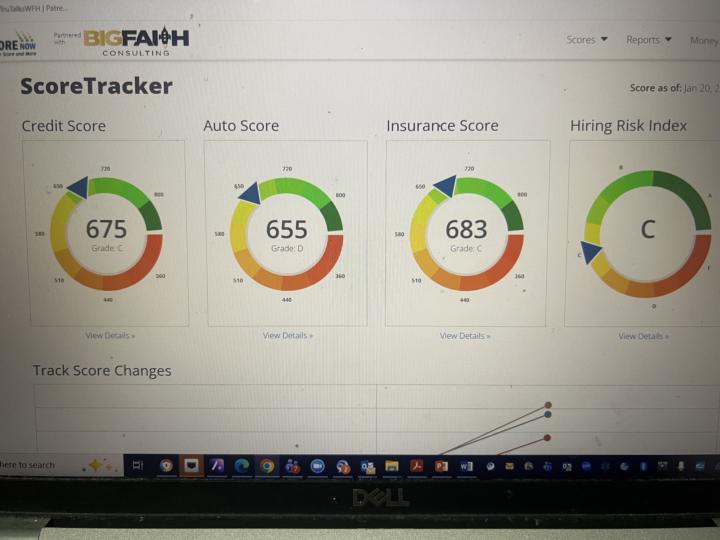Click the Auto Score gauge showing 655
The image size is (720, 540).
pyautogui.click(x=286, y=234)
